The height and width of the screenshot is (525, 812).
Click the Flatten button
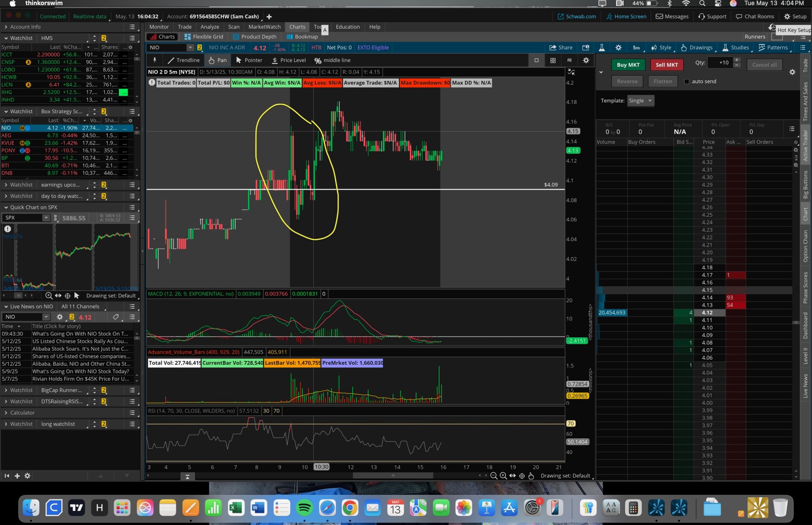pos(662,82)
